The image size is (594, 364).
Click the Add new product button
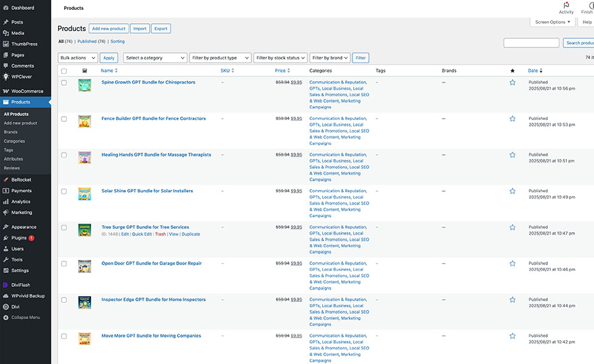coord(109,28)
